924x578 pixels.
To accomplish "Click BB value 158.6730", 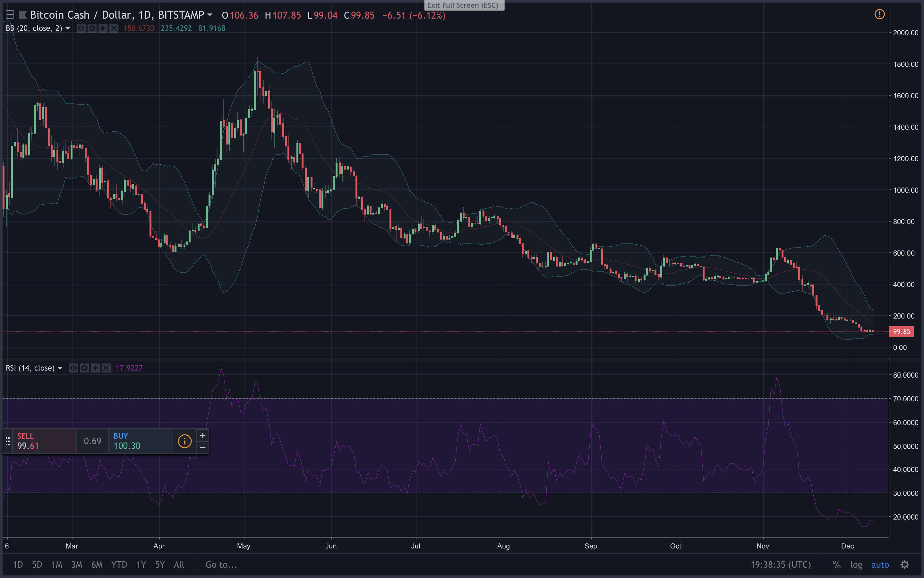I will pos(139,28).
